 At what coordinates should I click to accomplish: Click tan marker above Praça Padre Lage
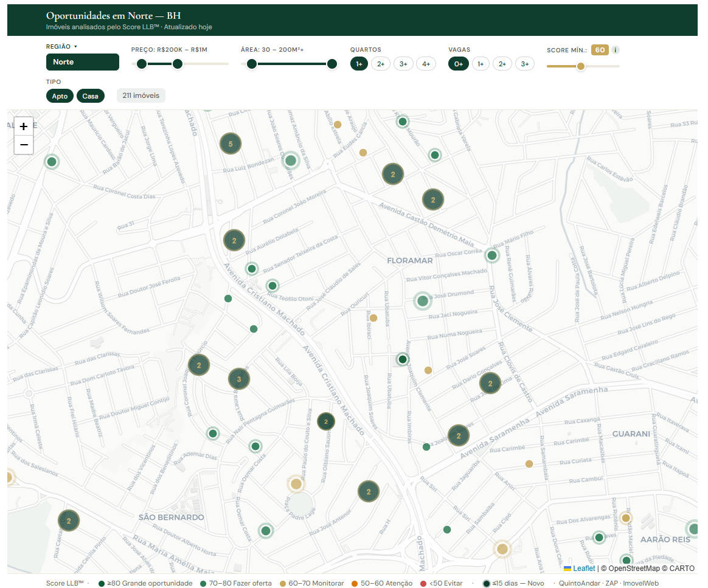[296, 484]
